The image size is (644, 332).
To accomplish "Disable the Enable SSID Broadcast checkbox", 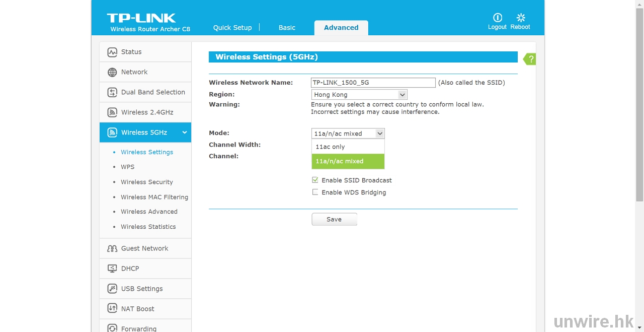I will pyautogui.click(x=315, y=180).
